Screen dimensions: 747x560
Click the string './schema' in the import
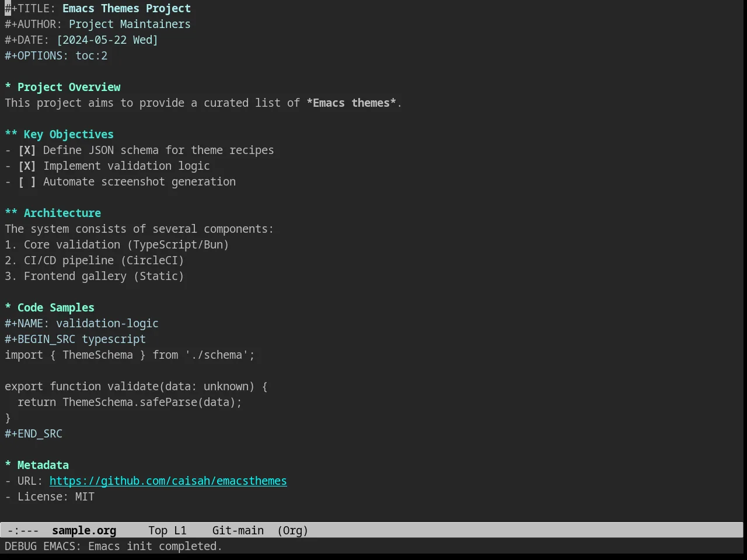click(x=217, y=355)
